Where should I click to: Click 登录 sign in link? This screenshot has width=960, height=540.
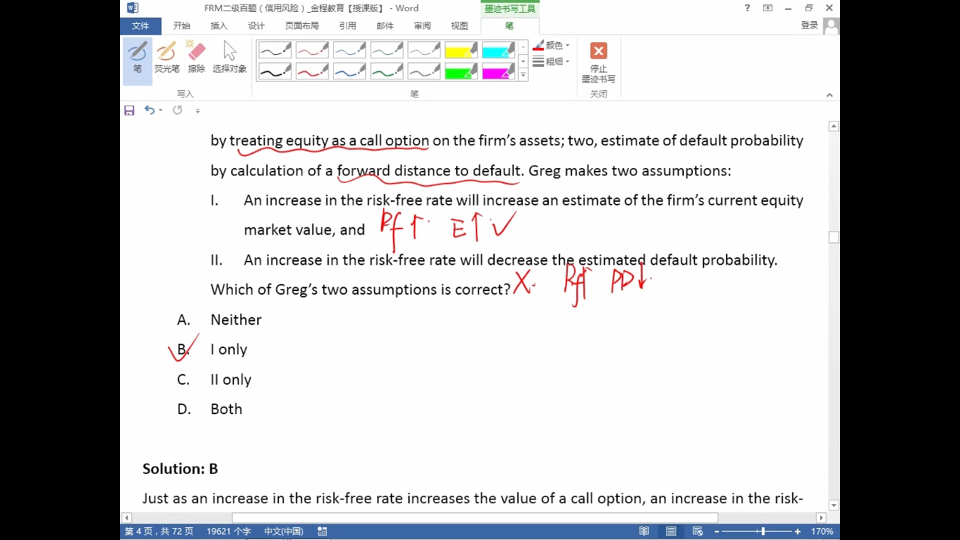[x=809, y=25]
